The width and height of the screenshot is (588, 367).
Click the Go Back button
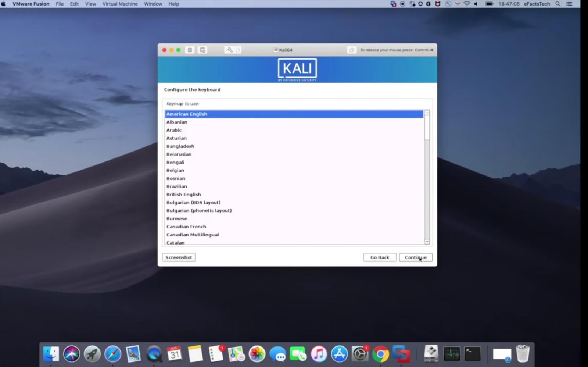coord(380,257)
